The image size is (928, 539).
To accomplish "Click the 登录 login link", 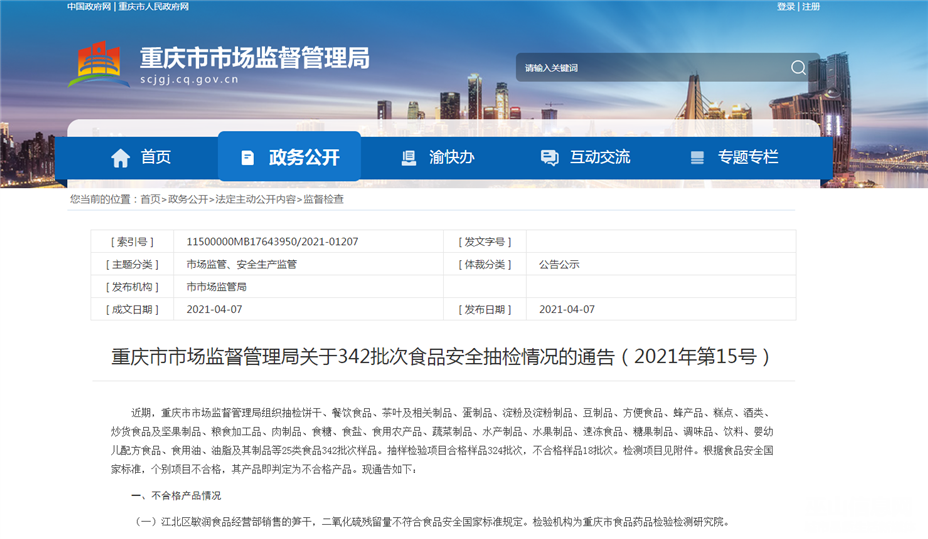I will [786, 7].
